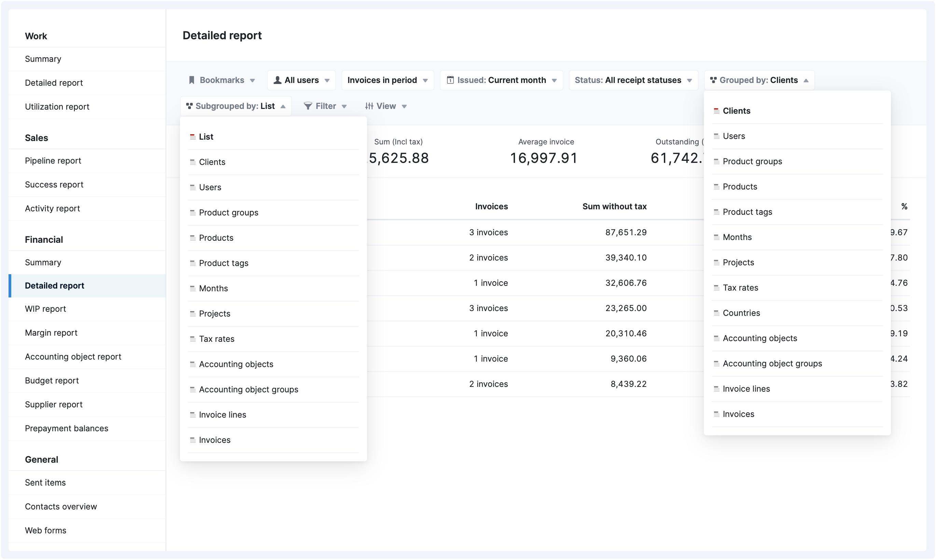Click the grouping icon beside Subgrouped by
Image resolution: width=936 pixels, height=560 pixels.
[x=189, y=106]
